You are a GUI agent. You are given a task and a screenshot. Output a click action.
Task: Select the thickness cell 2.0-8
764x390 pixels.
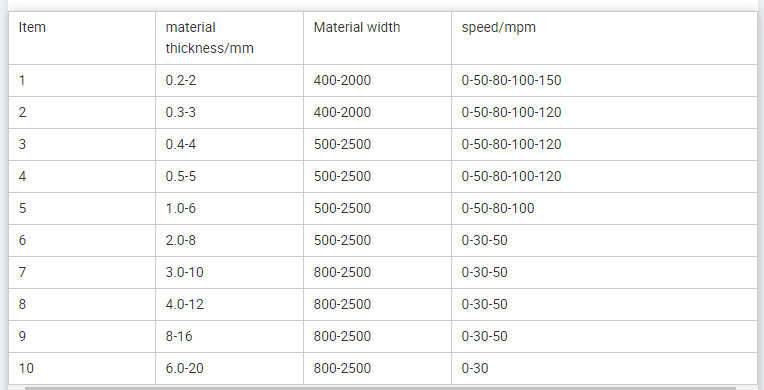[229, 240]
